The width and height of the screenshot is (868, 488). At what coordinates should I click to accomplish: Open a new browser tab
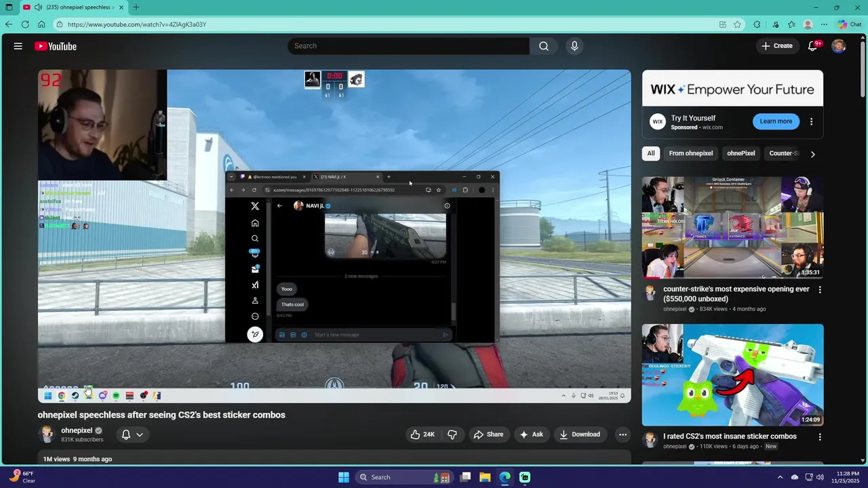click(136, 7)
